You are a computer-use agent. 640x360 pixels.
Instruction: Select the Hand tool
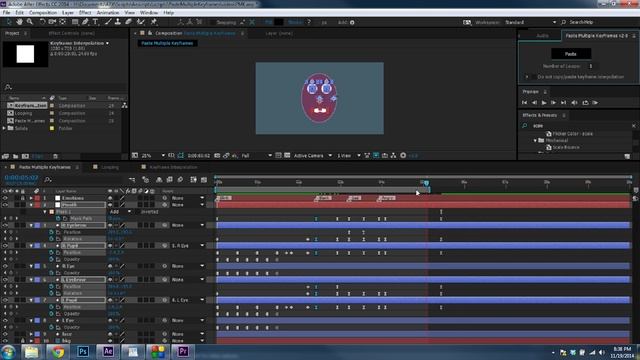[20, 22]
